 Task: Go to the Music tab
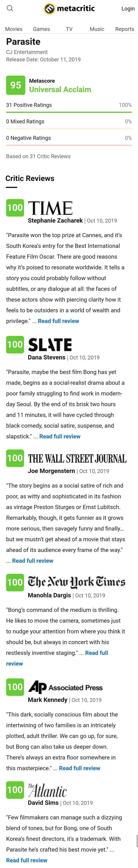[97, 29]
